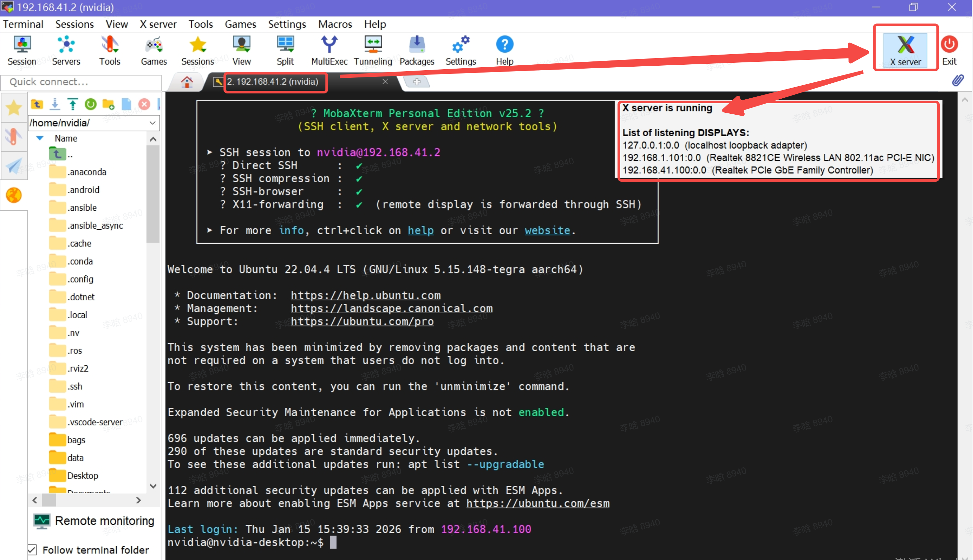Switch to the 192.168.41.2 (nvidia) tab
973x560 pixels.
click(x=272, y=82)
